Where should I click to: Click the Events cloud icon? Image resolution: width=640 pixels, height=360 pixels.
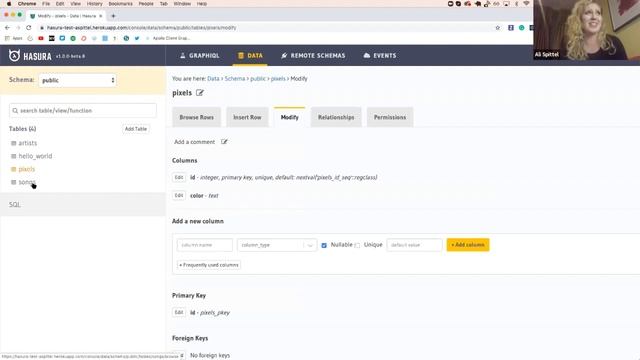coord(367,56)
